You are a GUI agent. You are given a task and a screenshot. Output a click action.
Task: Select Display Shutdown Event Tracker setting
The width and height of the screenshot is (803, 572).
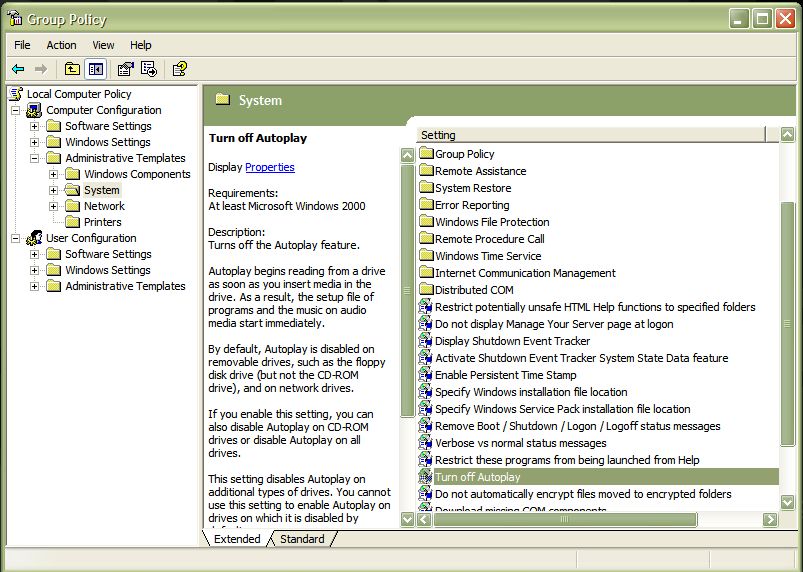tap(504, 341)
